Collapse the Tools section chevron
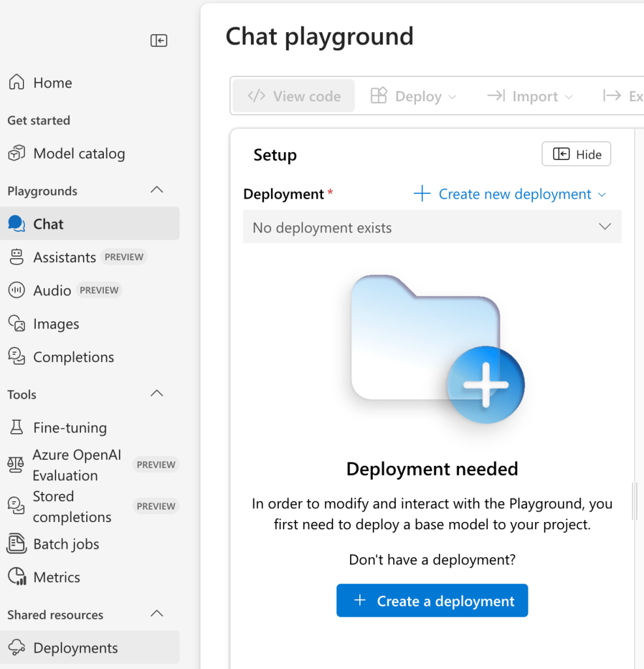 click(157, 394)
